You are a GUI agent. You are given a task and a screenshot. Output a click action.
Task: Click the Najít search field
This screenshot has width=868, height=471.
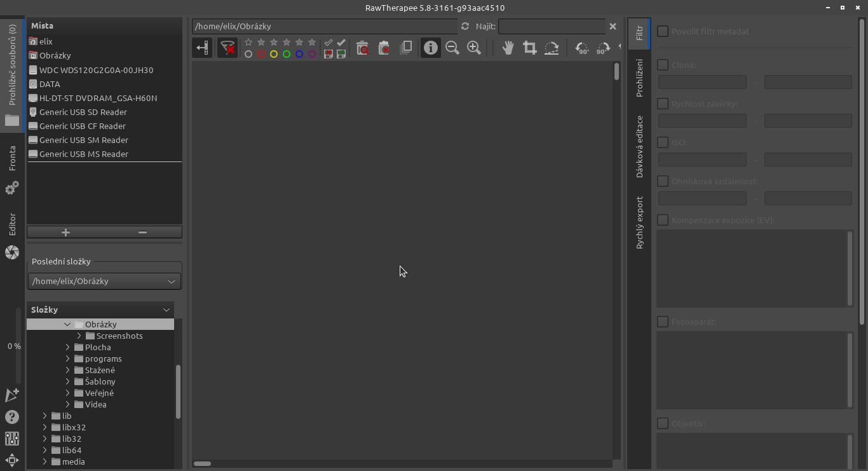(x=552, y=26)
